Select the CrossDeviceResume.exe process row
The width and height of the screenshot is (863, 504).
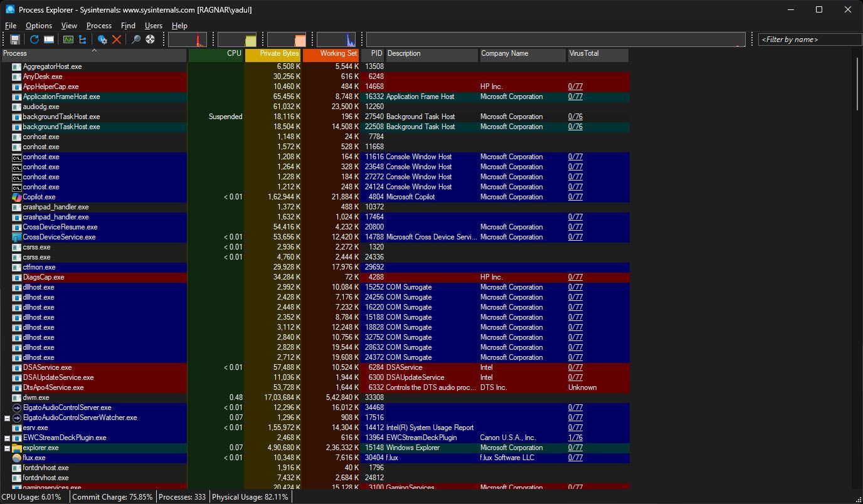pos(314,227)
